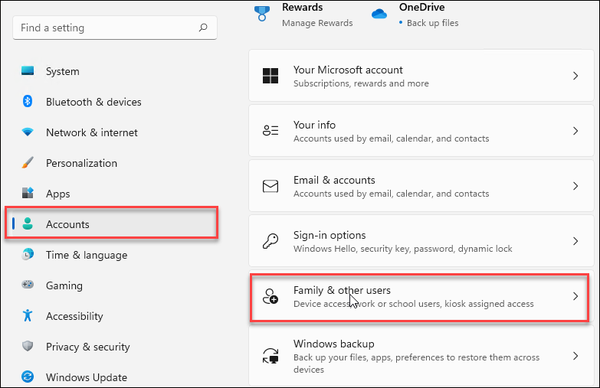Expand the Sign-in options chevron
This screenshot has width=600, height=388.
[575, 241]
